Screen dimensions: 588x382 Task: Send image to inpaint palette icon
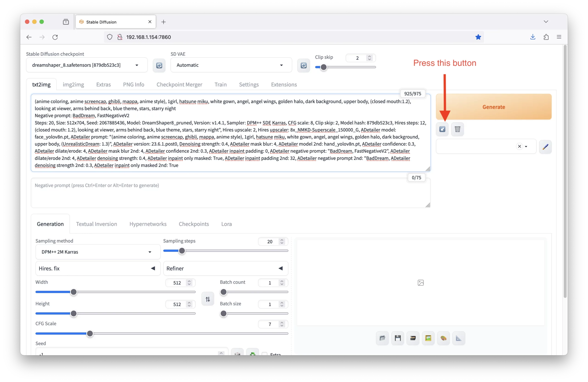tap(444, 338)
